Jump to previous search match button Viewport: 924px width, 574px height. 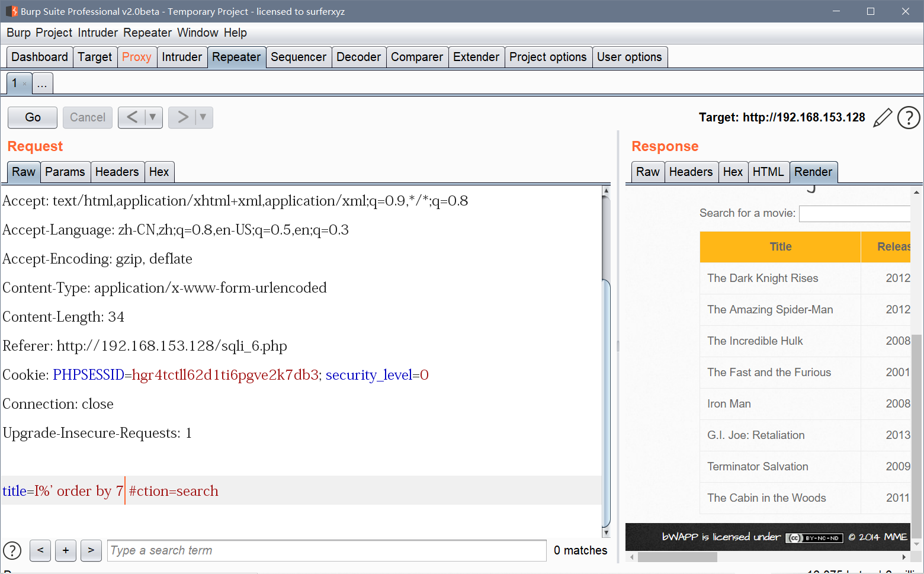(40, 550)
